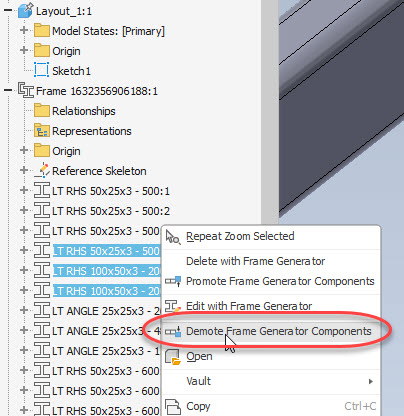Click the Model States folder icon
The image size is (404, 416).
coord(42,30)
